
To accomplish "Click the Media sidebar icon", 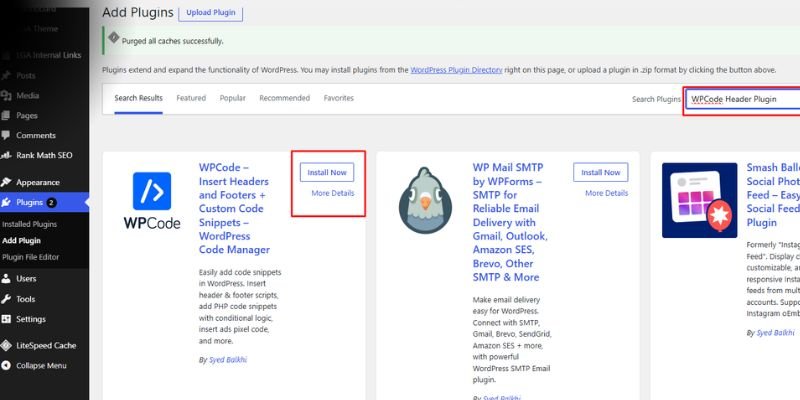I will pos(6,95).
